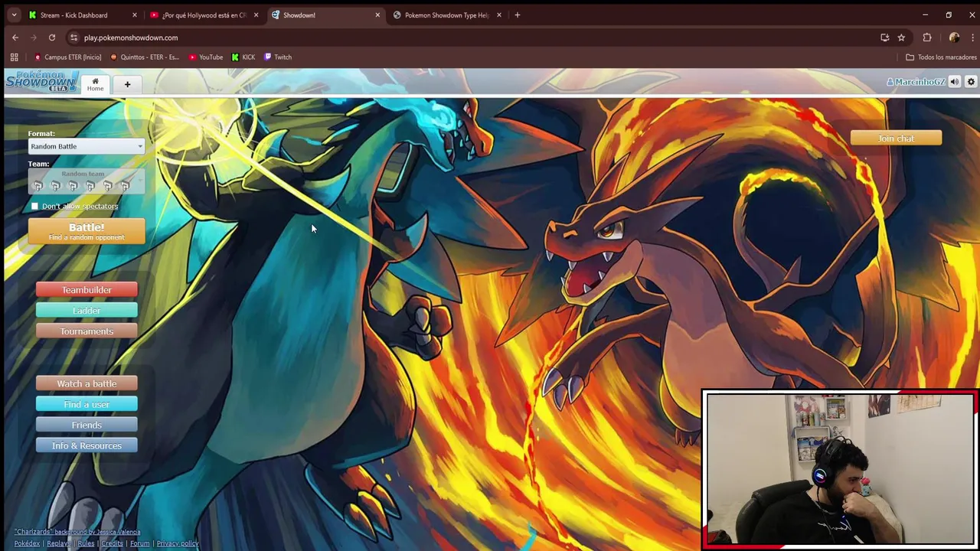The width and height of the screenshot is (980, 551).
Task: Close the Stream - Kick Dashboard tab
Action: click(x=135, y=15)
